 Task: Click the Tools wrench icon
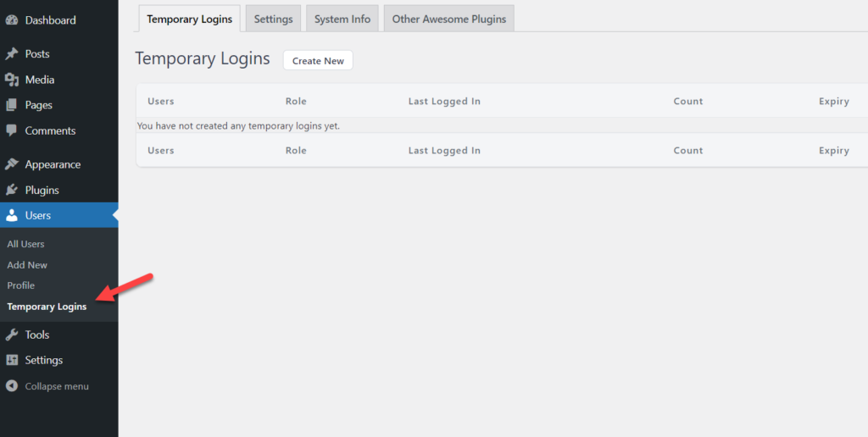click(x=12, y=335)
